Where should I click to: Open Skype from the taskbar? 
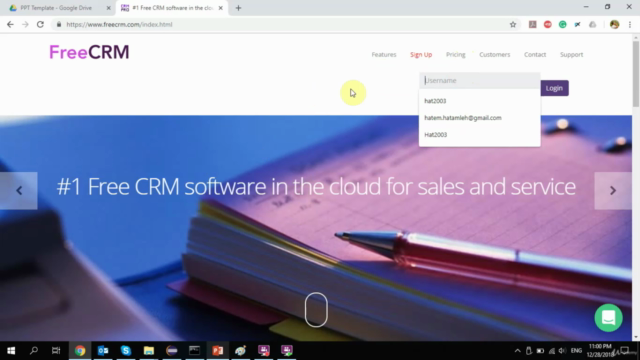126,351
